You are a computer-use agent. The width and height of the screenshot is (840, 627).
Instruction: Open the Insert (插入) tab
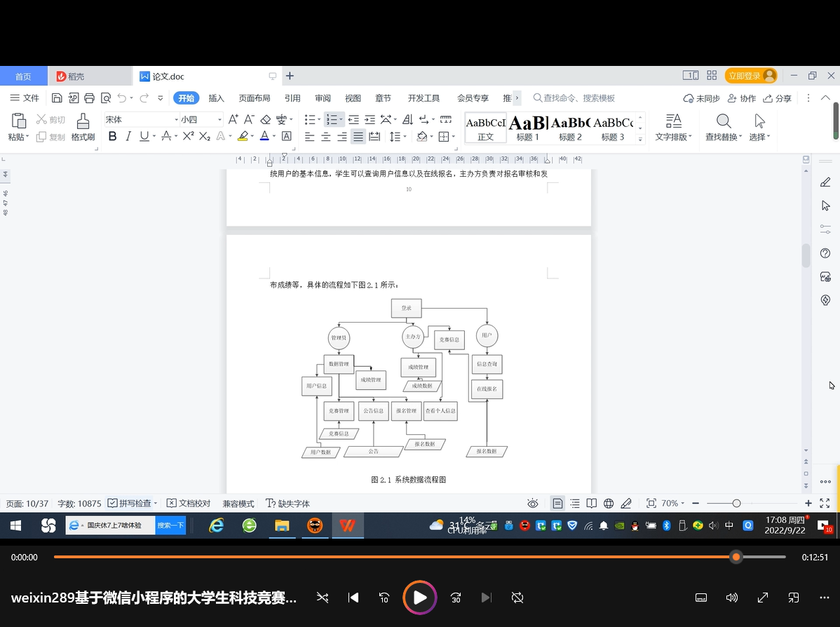(x=216, y=98)
